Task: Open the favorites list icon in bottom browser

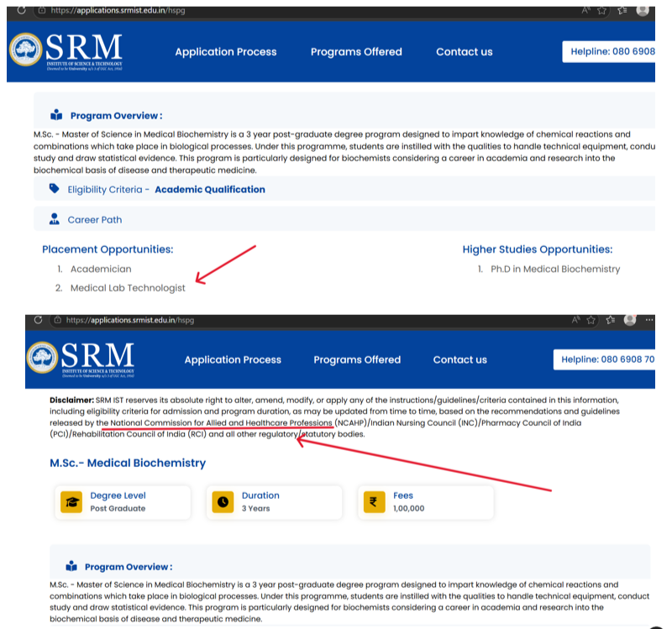Action: tap(611, 320)
